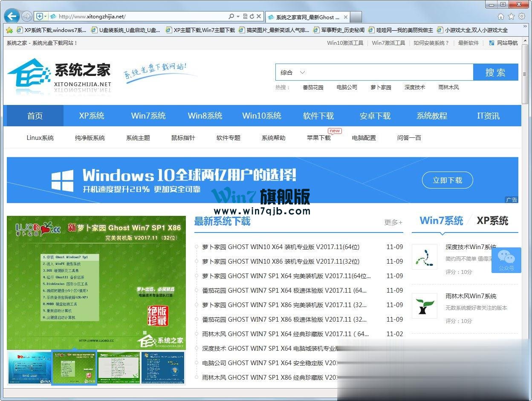Select hot search term 雨林木风
Screen dimensions: 532x401
point(448,87)
